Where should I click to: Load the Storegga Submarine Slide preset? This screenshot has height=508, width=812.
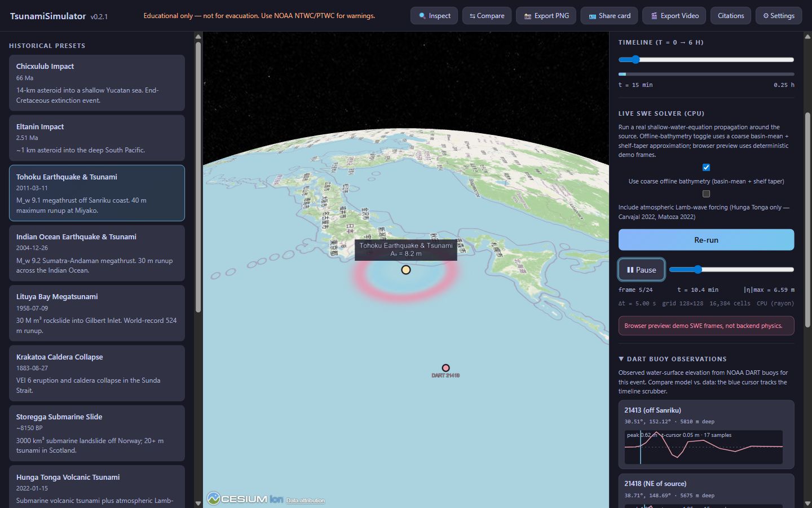(x=97, y=433)
